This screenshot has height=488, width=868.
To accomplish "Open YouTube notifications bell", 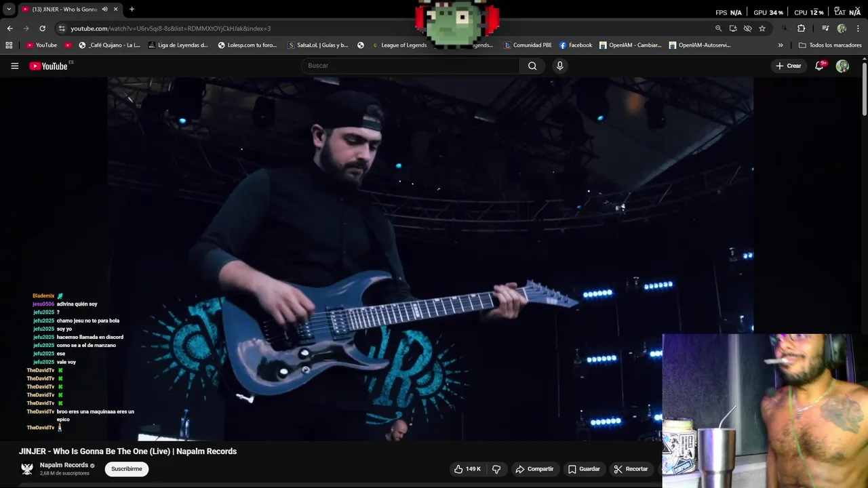I will point(819,66).
